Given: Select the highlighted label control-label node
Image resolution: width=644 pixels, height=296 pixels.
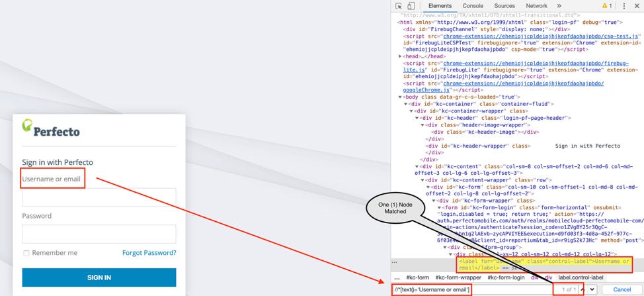Looking at the screenshot, I should tap(543, 264).
